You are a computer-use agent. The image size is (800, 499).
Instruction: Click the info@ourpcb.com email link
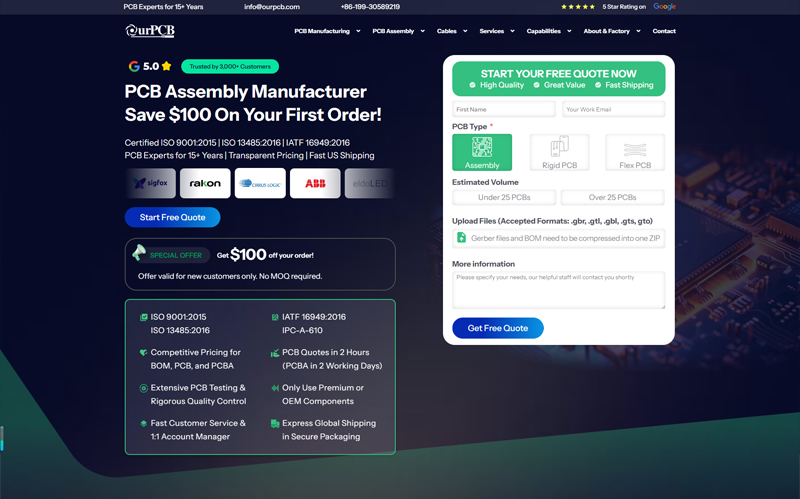(x=272, y=7)
